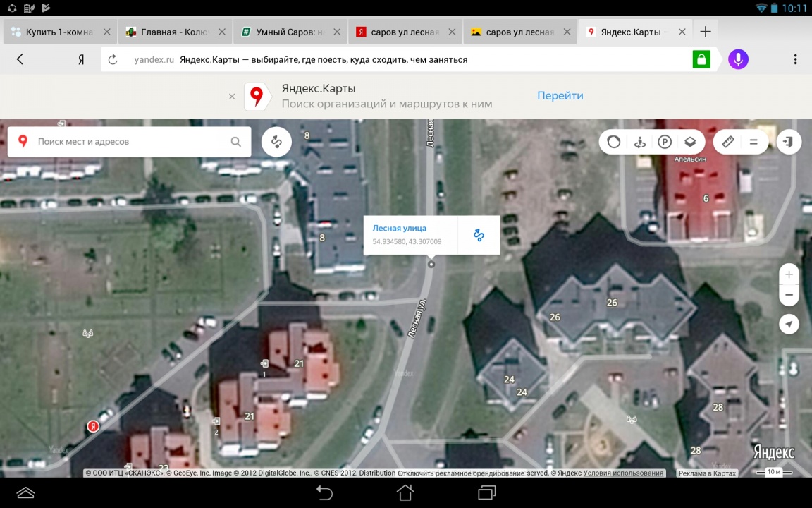Zoom out with the minus button
812x508 pixels.
789,294
